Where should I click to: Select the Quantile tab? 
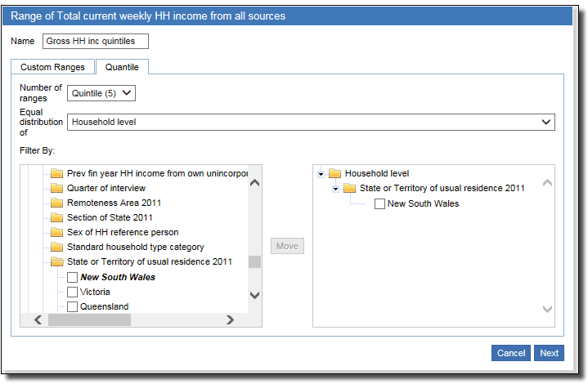(x=122, y=67)
